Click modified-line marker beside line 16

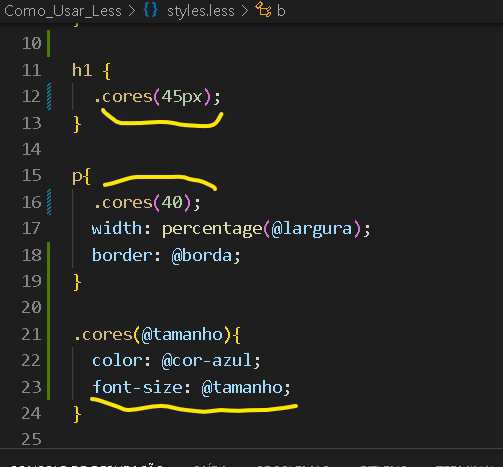[49, 202]
